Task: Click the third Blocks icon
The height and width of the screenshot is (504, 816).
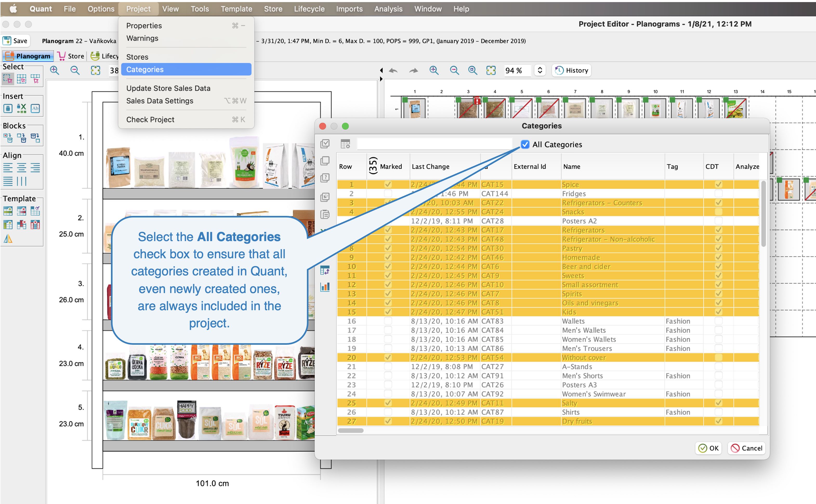Action: click(35, 138)
